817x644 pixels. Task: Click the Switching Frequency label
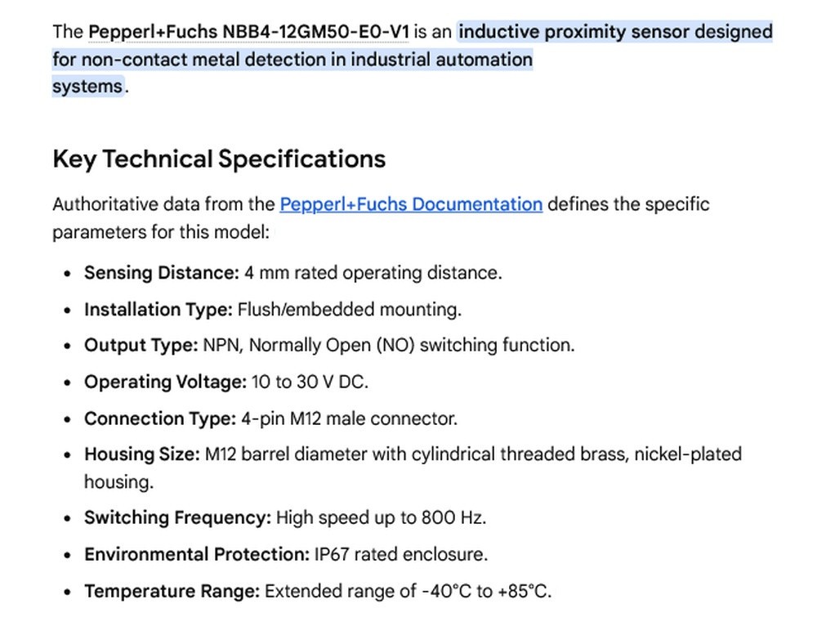pyautogui.click(x=177, y=518)
